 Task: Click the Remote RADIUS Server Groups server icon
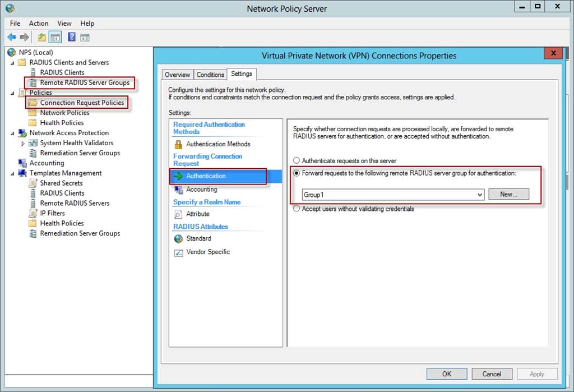(x=33, y=82)
